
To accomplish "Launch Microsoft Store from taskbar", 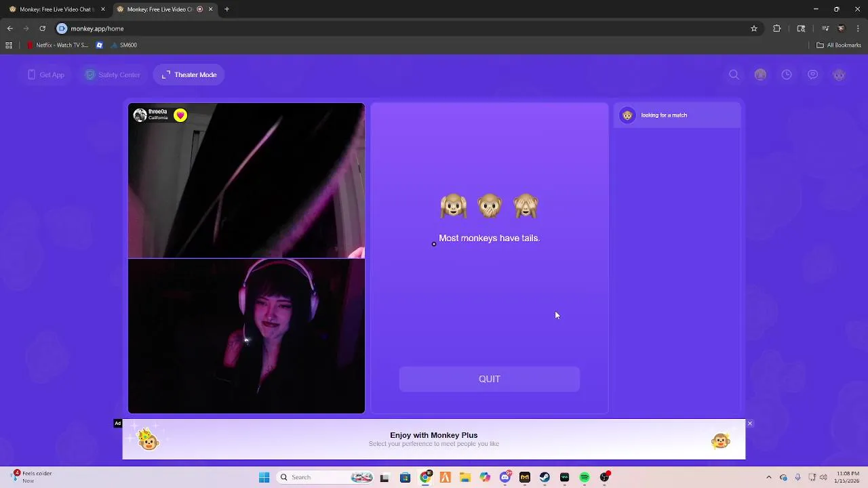I will (405, 477).
